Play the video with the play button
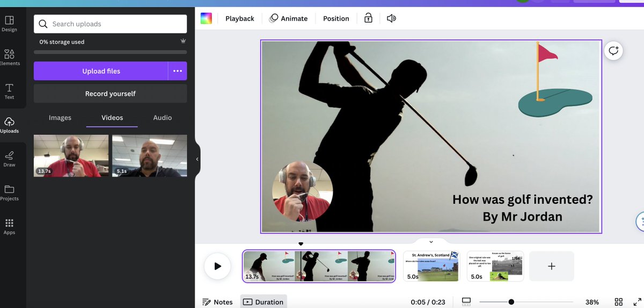Screen dimensions: 644x308 click(217, 266)
